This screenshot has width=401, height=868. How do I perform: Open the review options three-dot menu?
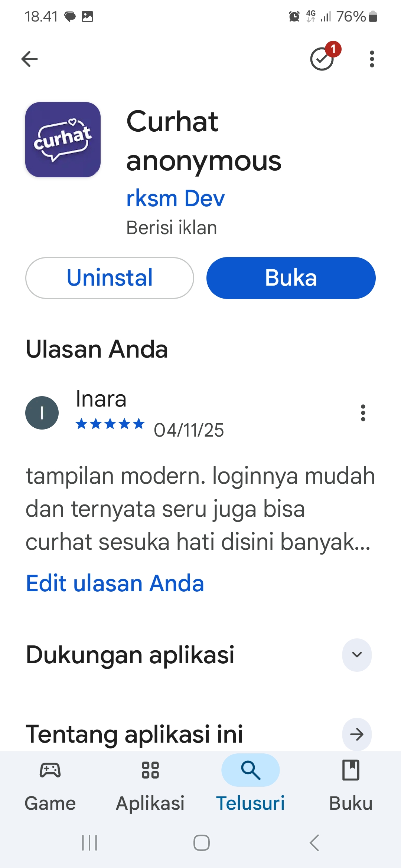tap(363, 413)
